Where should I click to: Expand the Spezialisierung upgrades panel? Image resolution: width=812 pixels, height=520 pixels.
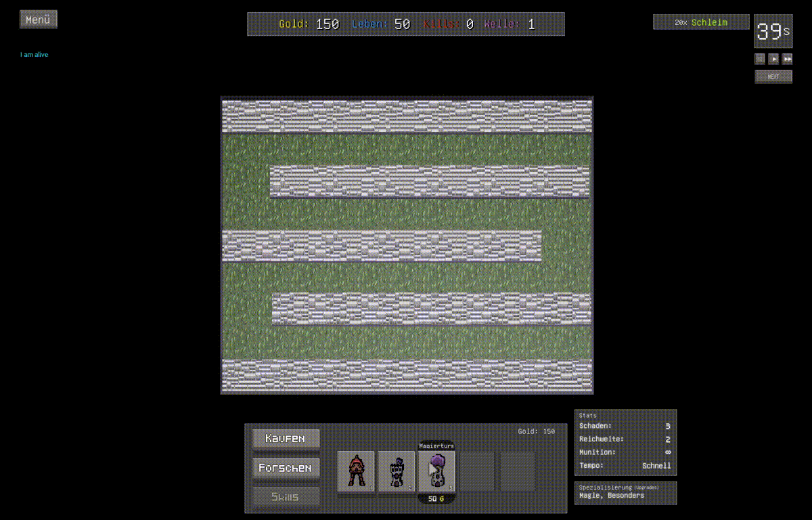(625, 493)
